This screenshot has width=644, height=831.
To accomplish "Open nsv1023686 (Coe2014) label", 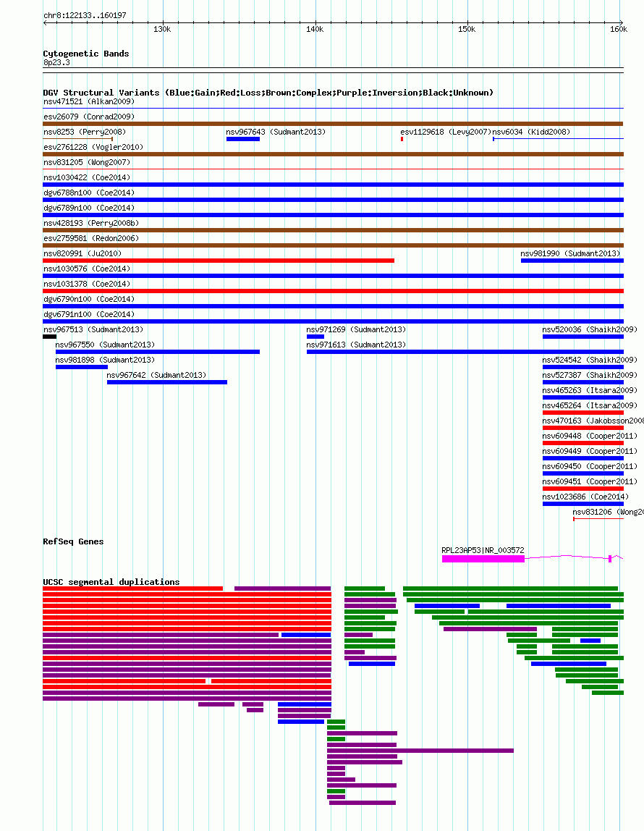I will 585,497.
